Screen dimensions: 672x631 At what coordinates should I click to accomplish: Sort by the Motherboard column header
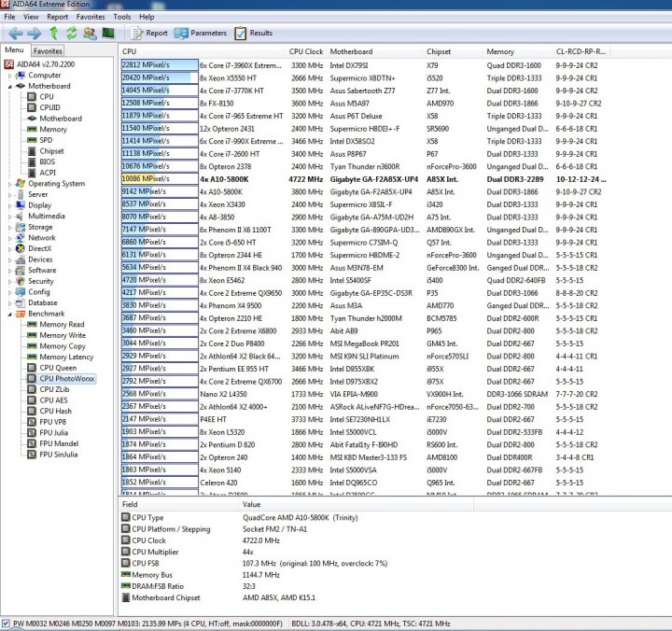point(374,51)
